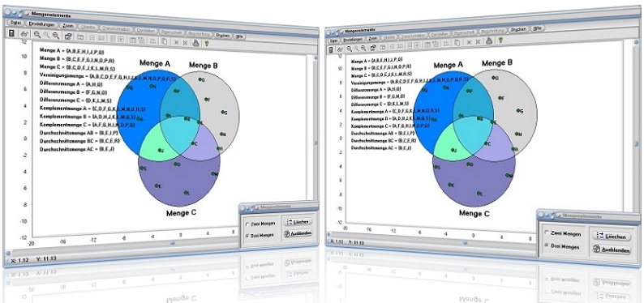This screenshot has height=303, width=644.
Task: Click the copy pages icon in left window toolbar
Action: click(x=165, y=41)
